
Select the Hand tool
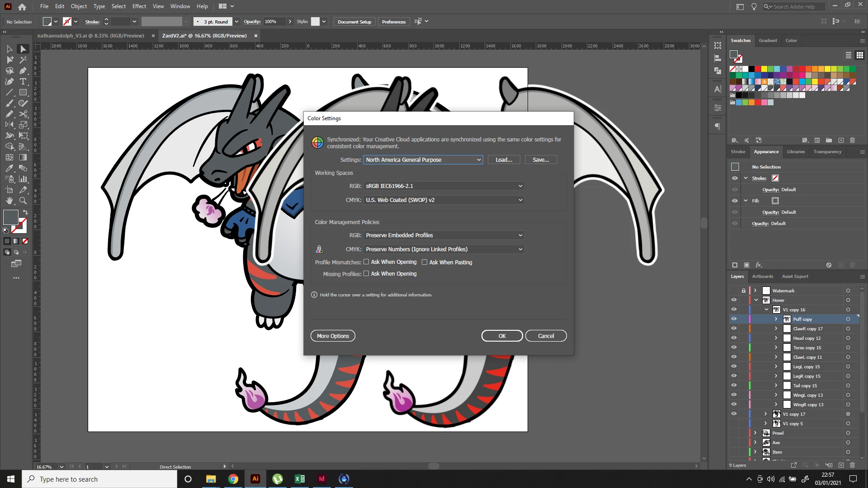tap(9, 201)
